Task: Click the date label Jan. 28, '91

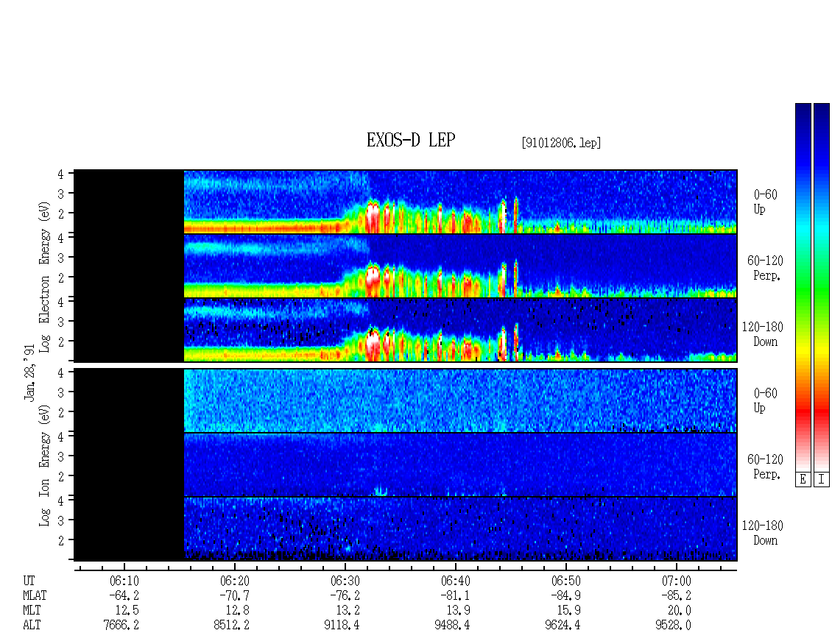Action: tap(29, 372)
